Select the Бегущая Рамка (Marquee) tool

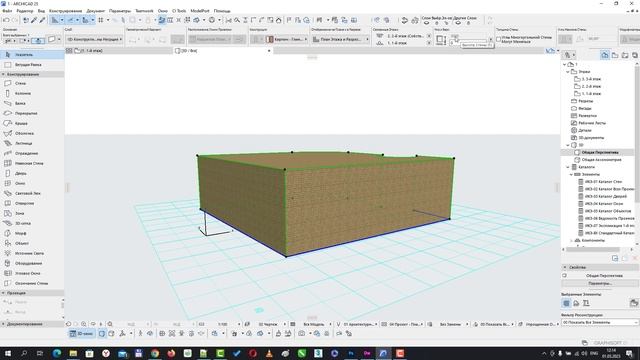28,65
